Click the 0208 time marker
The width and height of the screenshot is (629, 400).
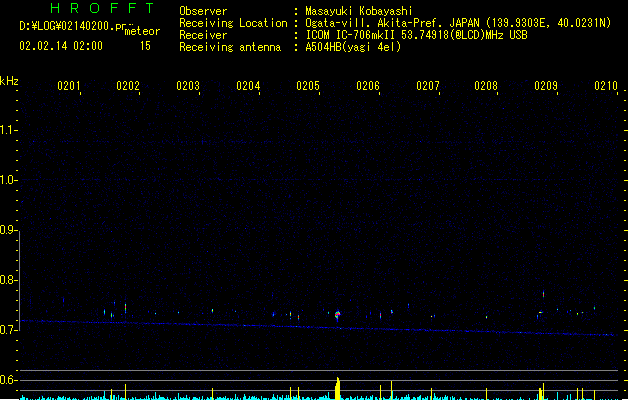[x=486, y=86]
